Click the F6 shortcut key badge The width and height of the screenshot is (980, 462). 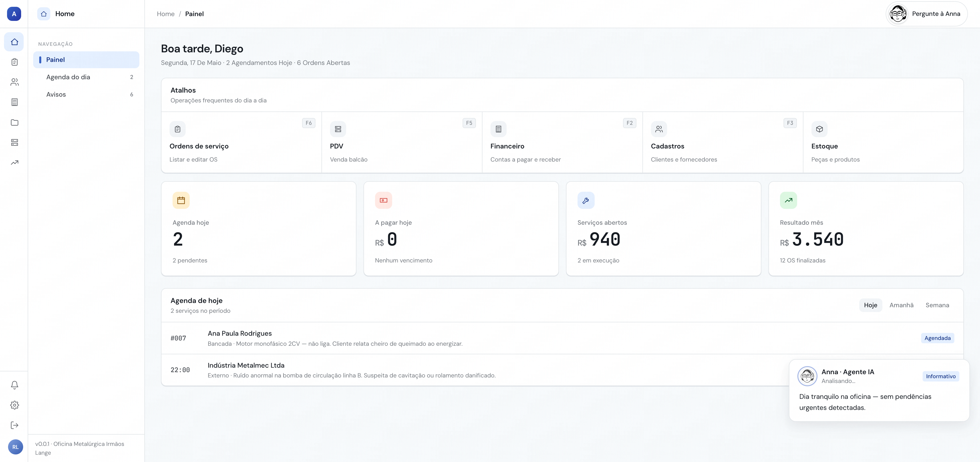pos(309,123)
